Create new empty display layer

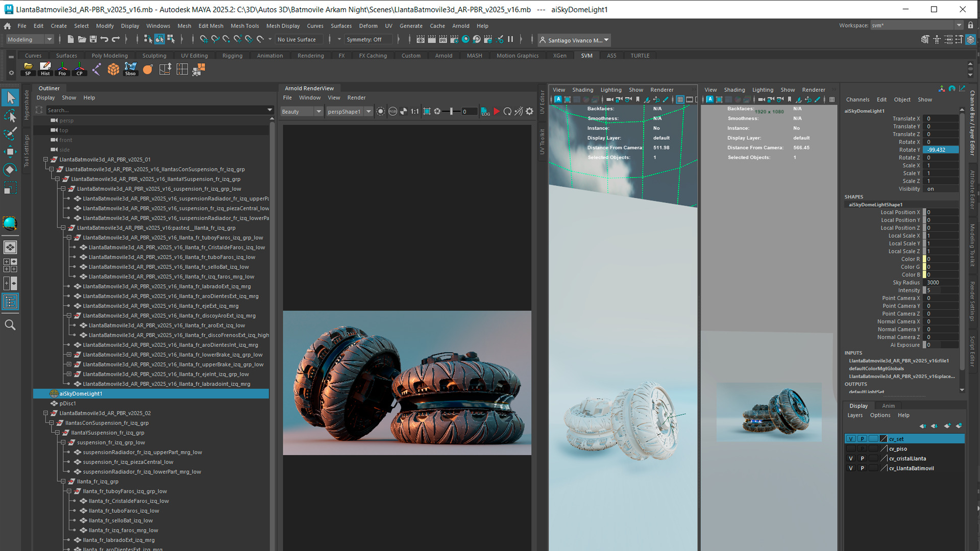pos(947,426)
